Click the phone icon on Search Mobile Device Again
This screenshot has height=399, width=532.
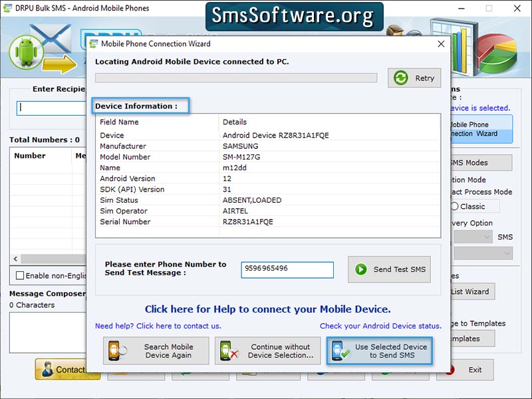(x=114, y=351)
